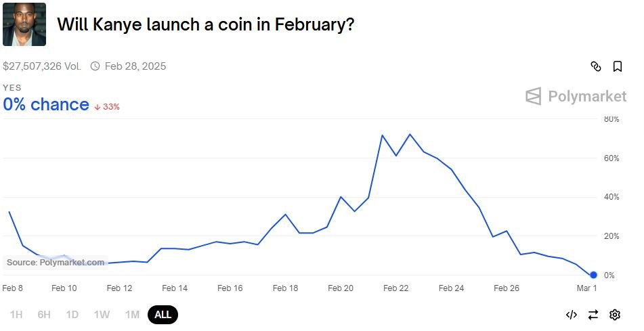The height and width of the screenshot is (331, 644).
Task: Bookmark this Kanye coin market
Action: (x=618, y=66)
